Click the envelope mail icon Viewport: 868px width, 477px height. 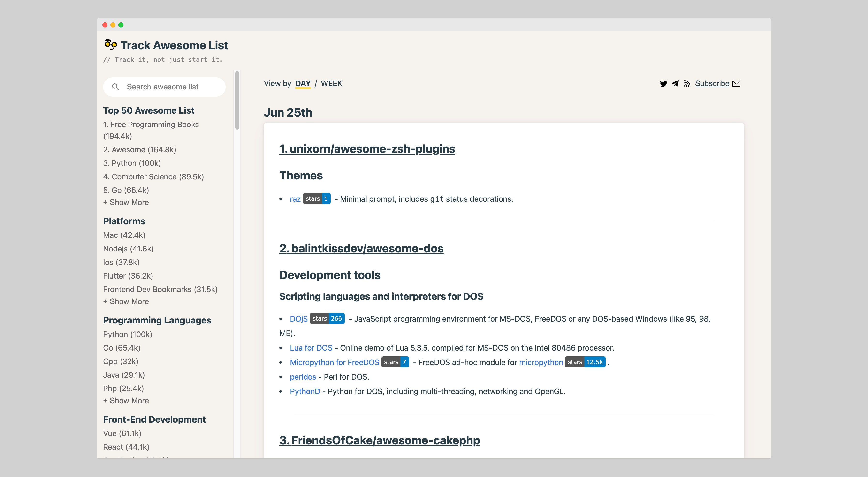[x=736, y=83]
